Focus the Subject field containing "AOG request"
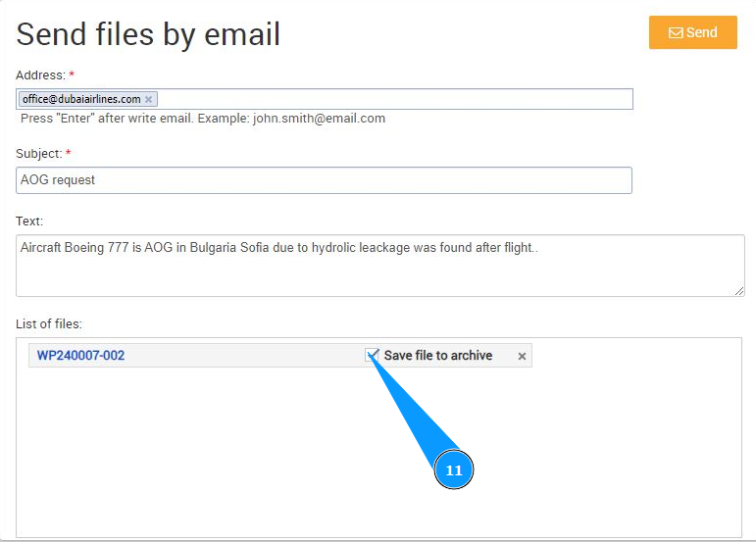Image resolution: width=756 pixels, height=542 pixels. (x=324, y=180)
